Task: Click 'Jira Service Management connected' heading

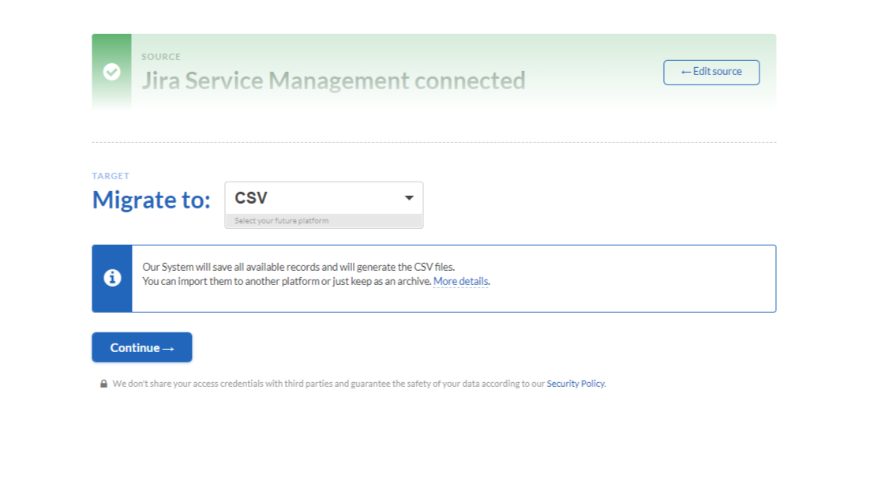Action: click(x=333, y=80)
